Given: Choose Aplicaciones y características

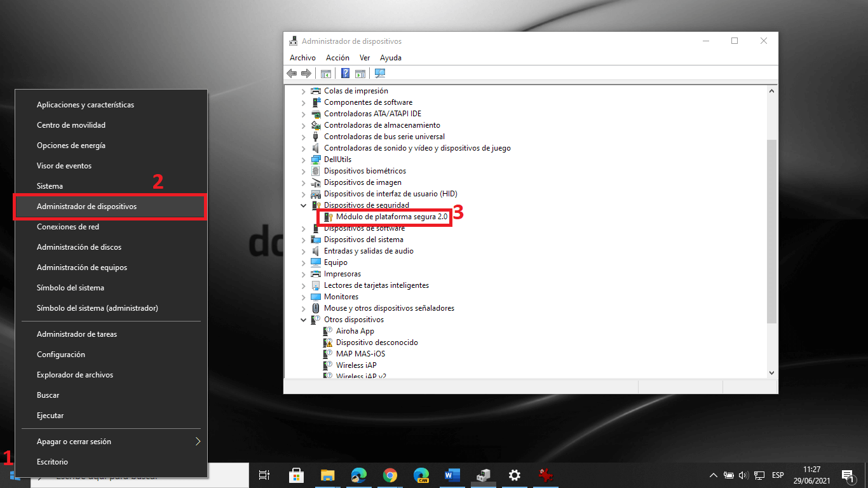Looking at the screenshot, I should pos(111,105).
